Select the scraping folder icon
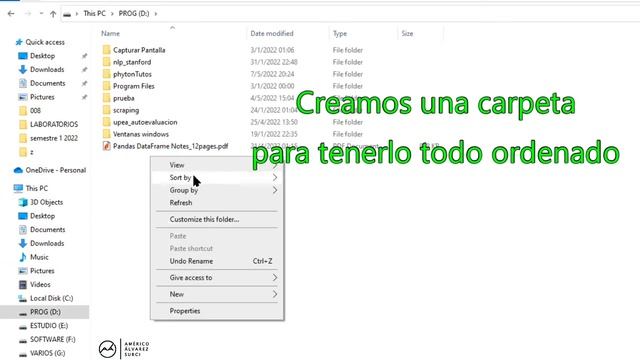This screenshot has height=360, width=640. 107,110
